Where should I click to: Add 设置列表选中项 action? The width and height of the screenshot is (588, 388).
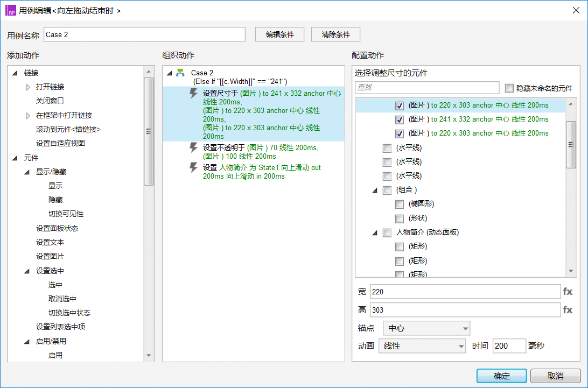tap(60, 327)
